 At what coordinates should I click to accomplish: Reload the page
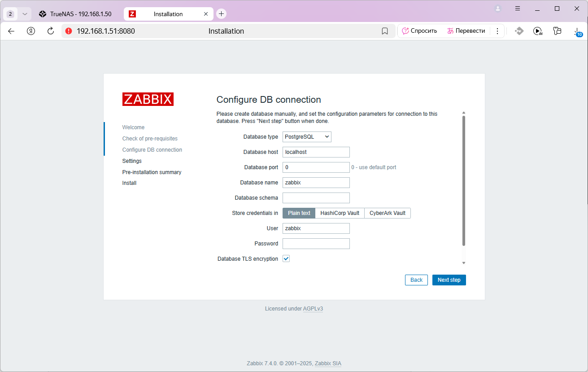coord(51,31)
